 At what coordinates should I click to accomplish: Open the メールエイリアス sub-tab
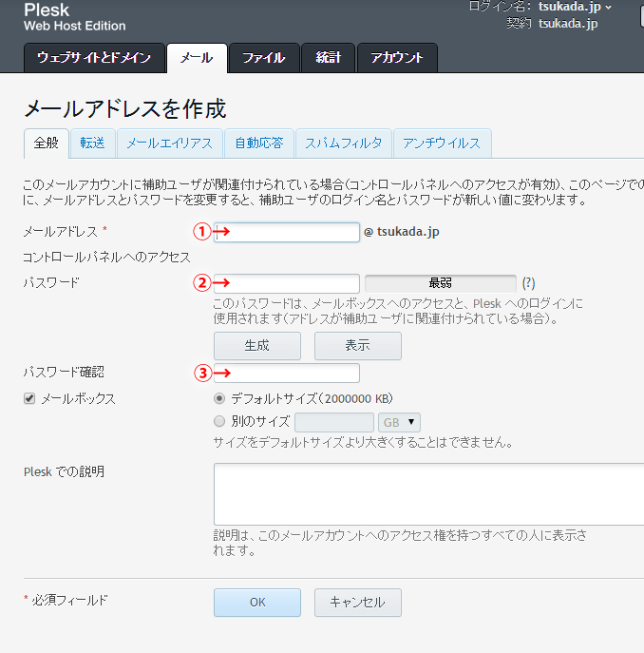tap(169, 144)
